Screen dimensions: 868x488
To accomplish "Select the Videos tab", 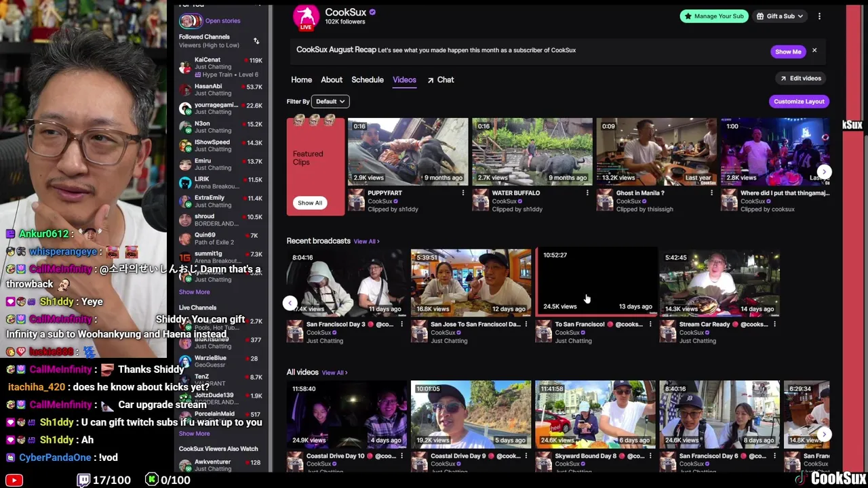I will pos(404,80).
